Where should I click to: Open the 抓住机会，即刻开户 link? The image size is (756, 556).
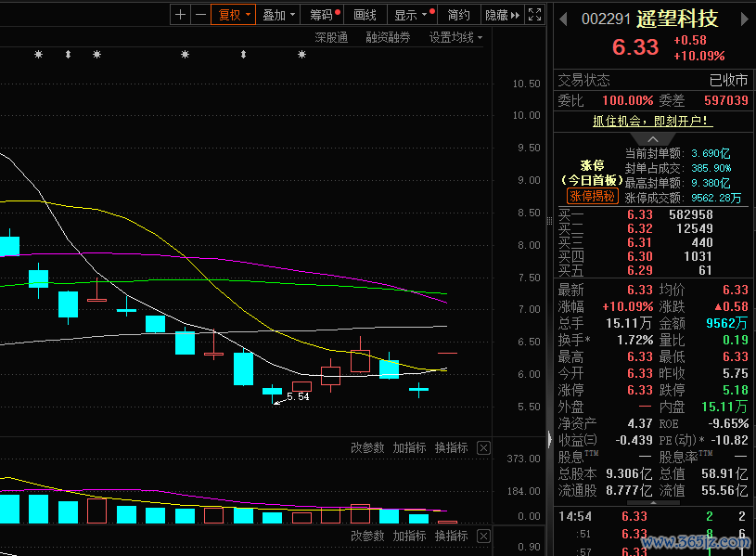click(x=652, y=121)
